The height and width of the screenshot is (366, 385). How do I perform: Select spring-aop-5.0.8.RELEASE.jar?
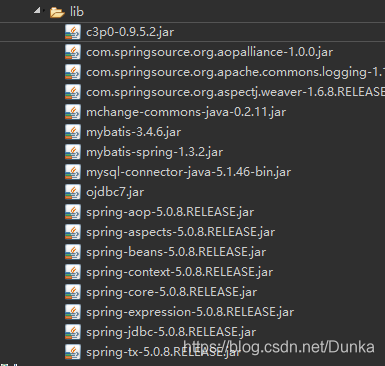click(170, 212)
